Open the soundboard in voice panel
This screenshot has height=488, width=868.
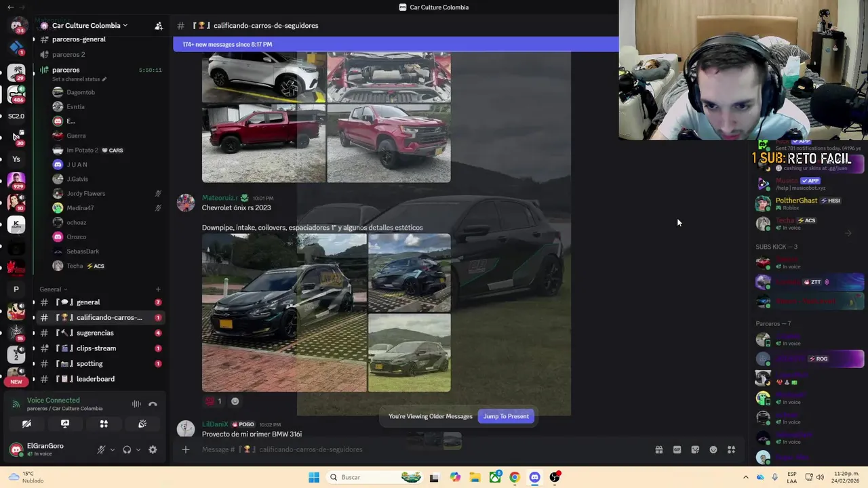[x=142, y=424]
